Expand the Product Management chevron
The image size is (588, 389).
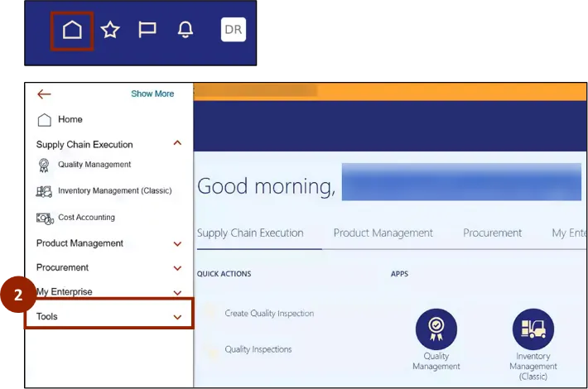[177, 244]
